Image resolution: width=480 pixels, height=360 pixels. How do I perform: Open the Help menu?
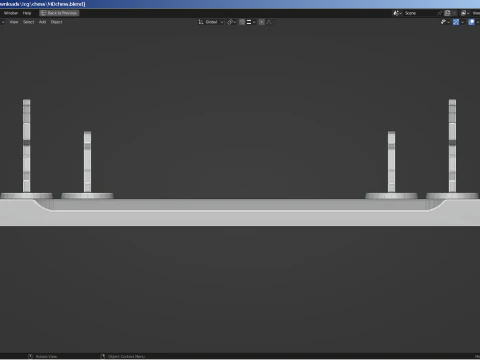pyautogui.click(x=27, y=13)
